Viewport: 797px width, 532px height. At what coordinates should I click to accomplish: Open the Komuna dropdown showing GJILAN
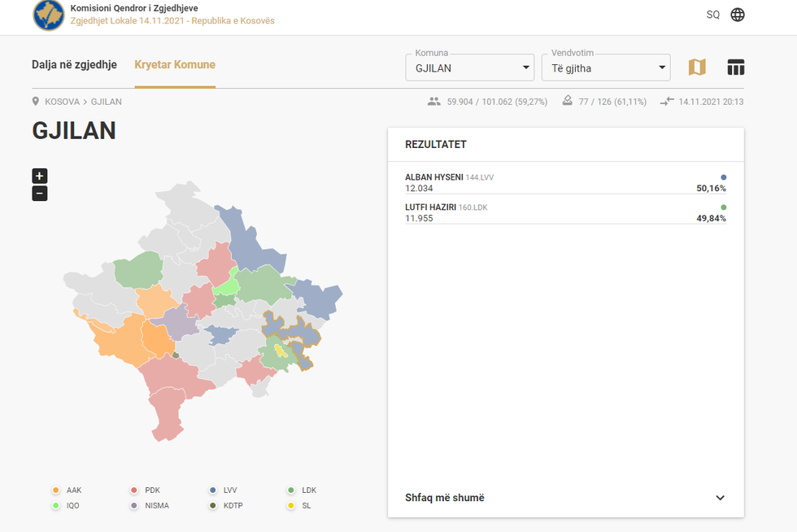pyautogui.click(x=469, y=68)
